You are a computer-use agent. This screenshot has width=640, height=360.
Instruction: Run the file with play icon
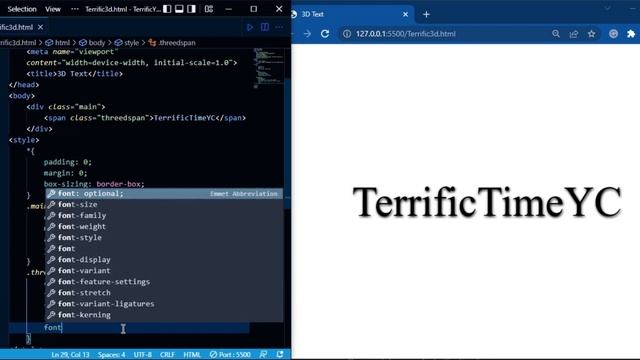coord(250,27)
